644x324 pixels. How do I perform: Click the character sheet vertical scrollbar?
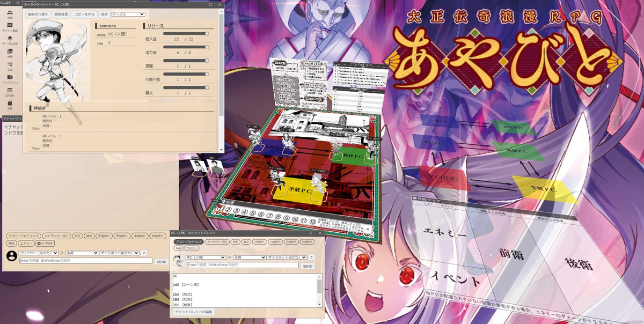pyautogui.click(x=222, y=80)
